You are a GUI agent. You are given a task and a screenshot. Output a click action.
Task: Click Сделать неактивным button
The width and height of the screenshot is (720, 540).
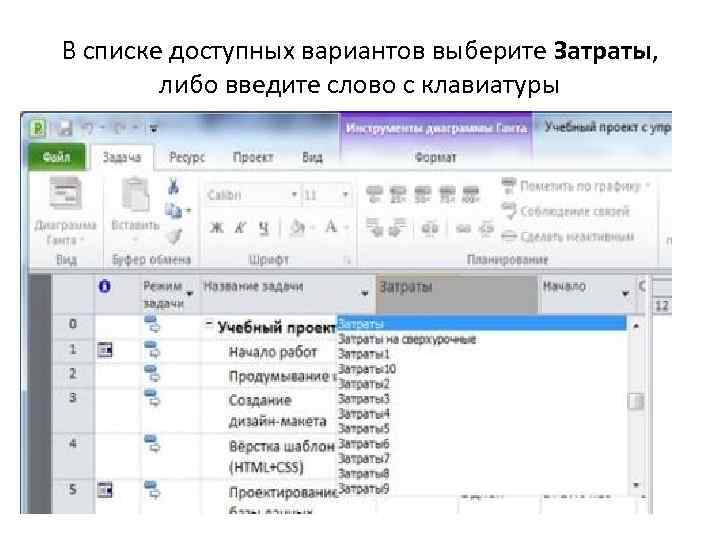click(568, 236)
